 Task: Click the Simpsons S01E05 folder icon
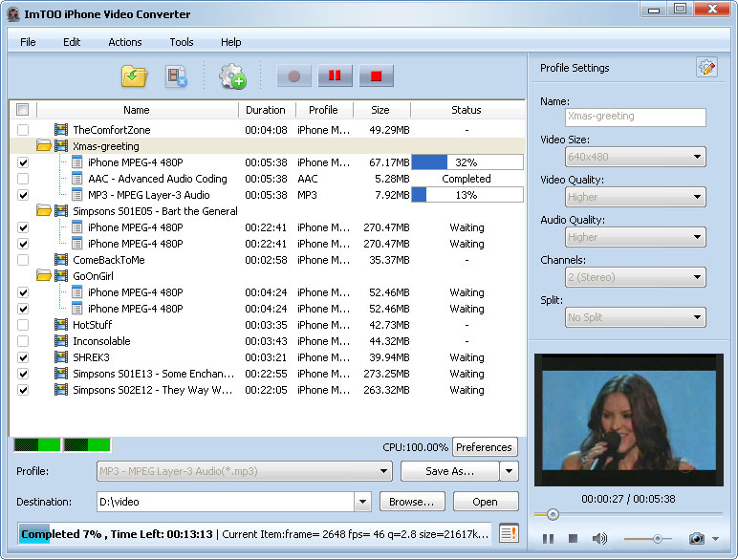(44, 211)
